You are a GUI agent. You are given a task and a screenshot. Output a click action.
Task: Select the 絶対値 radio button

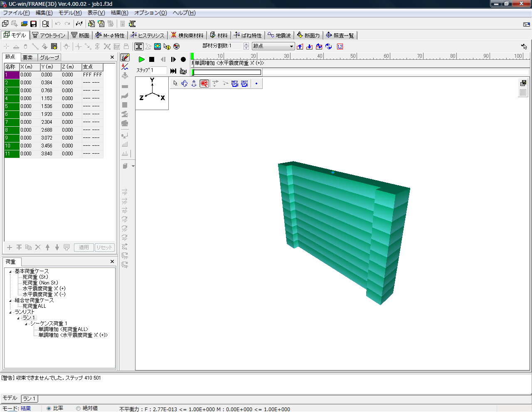78,408
